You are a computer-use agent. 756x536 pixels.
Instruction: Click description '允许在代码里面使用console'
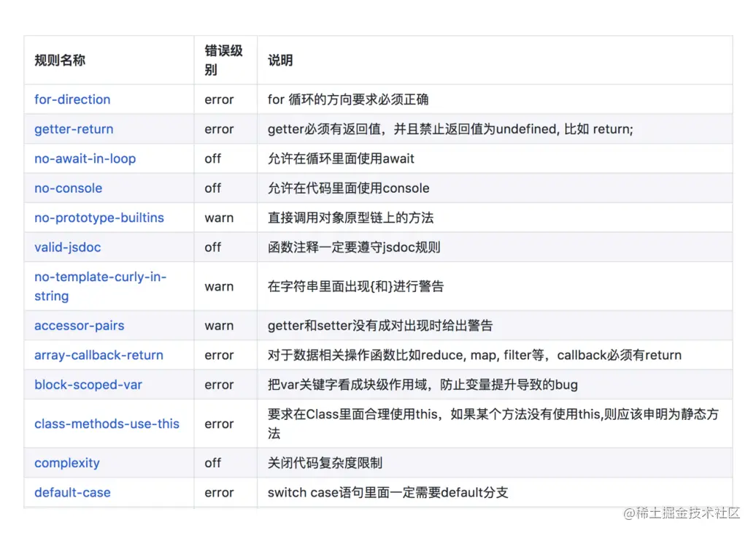tap(348, 188)
